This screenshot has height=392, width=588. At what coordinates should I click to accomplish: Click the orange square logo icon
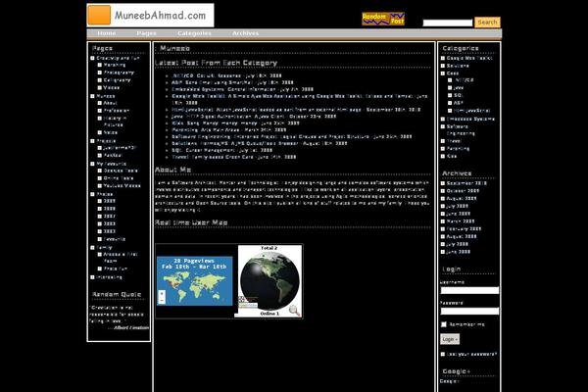(x=99, y=15)
